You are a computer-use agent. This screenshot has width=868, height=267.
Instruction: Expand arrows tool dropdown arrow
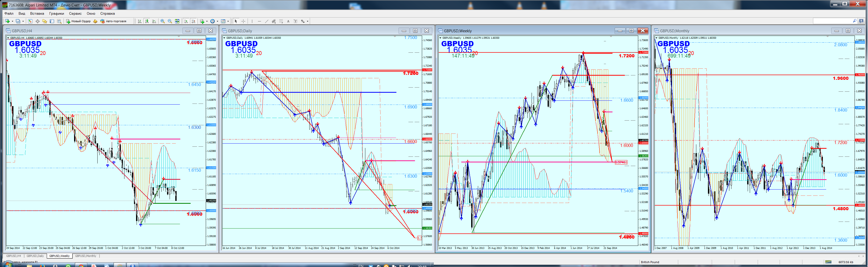(308, 21)
